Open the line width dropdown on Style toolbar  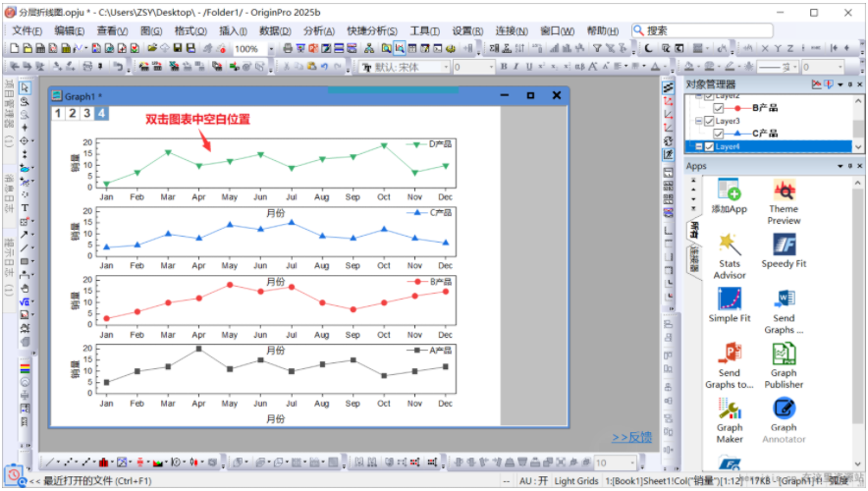(840, 67)
